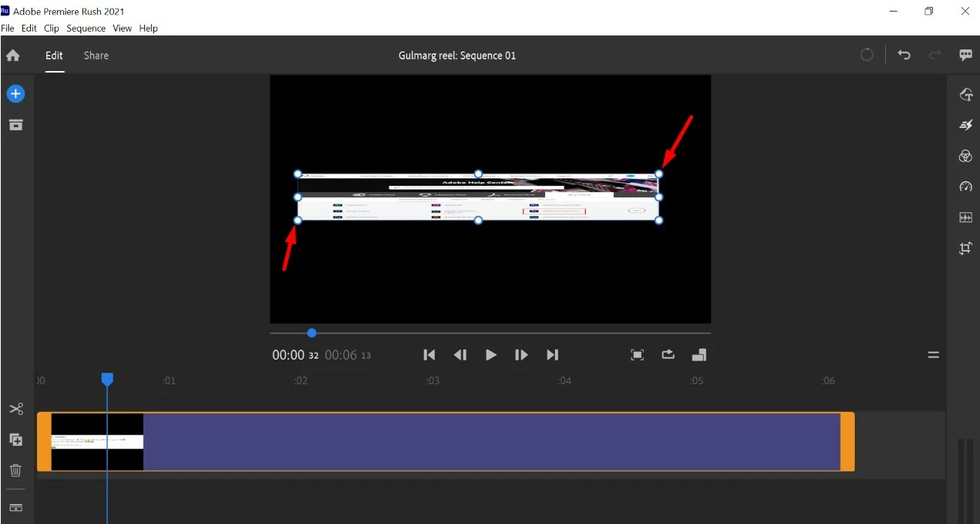This screenshot has width=980, height=524.
Task: Toggle fullscreen preview
Action: pos(638,355)
